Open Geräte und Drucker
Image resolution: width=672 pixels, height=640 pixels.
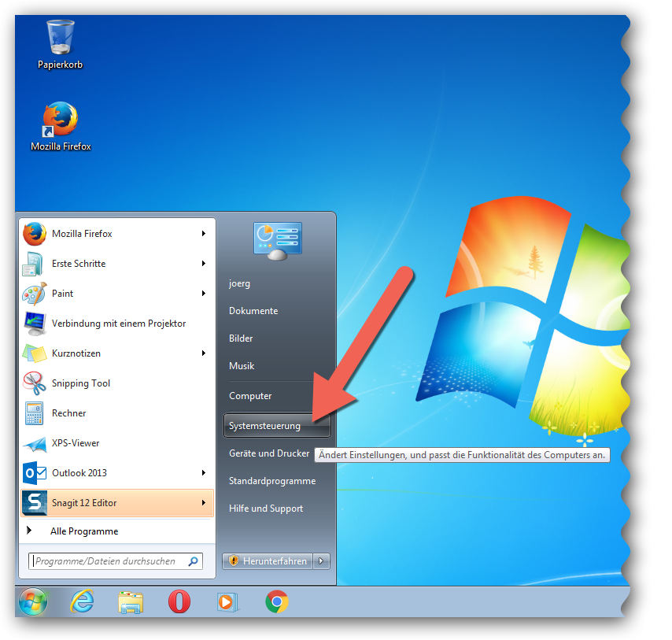[269, 453]
